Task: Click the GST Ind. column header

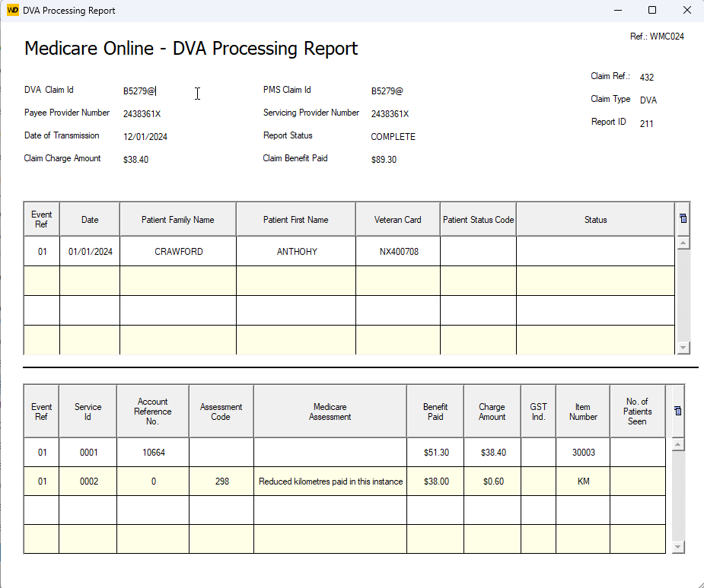Action: coord(538,412)
